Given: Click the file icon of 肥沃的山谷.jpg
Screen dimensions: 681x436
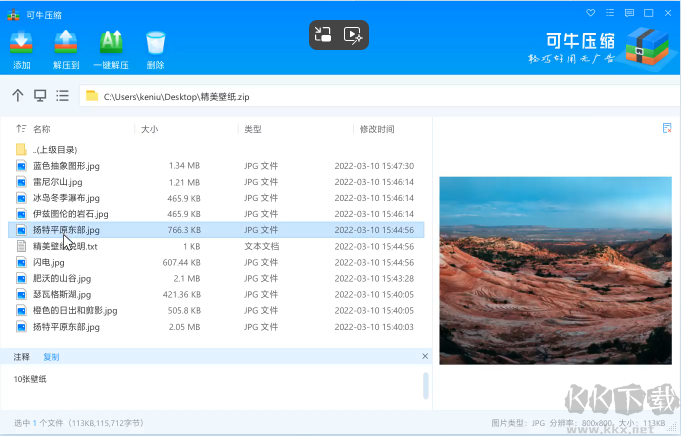Looking at the screenshot, I should click(21, 278).
